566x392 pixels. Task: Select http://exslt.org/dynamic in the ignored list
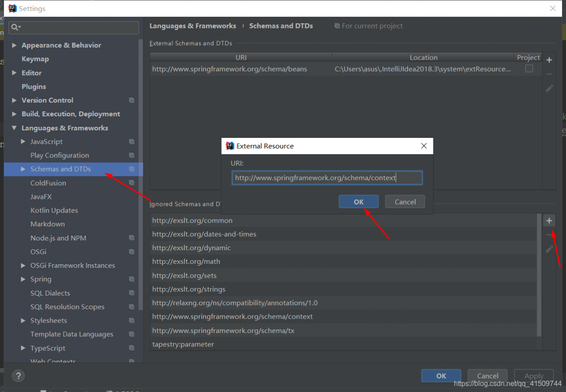343,248
